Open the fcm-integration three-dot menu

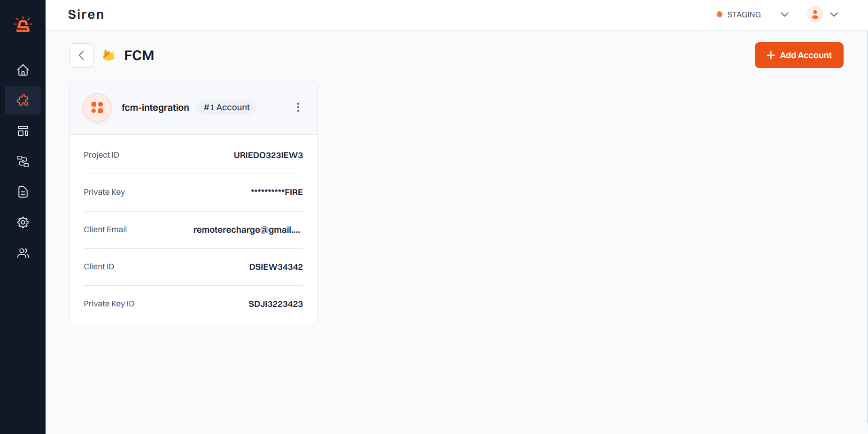pos(298,107)
